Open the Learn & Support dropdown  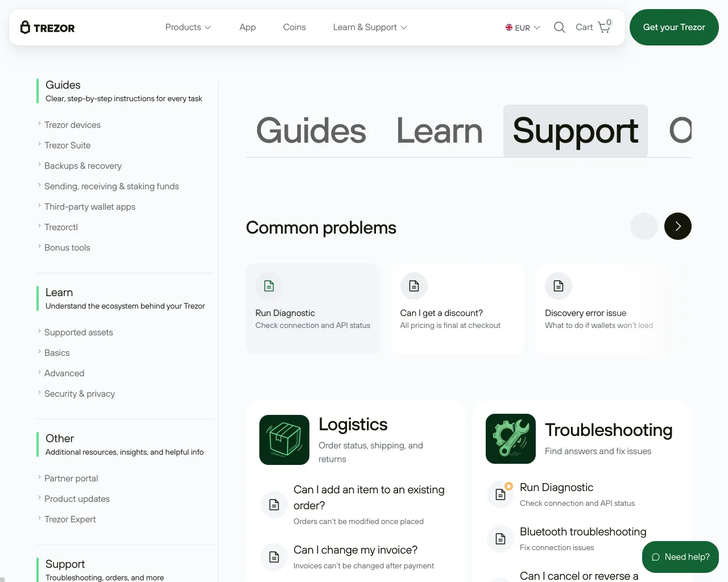[x=370, y=27]
